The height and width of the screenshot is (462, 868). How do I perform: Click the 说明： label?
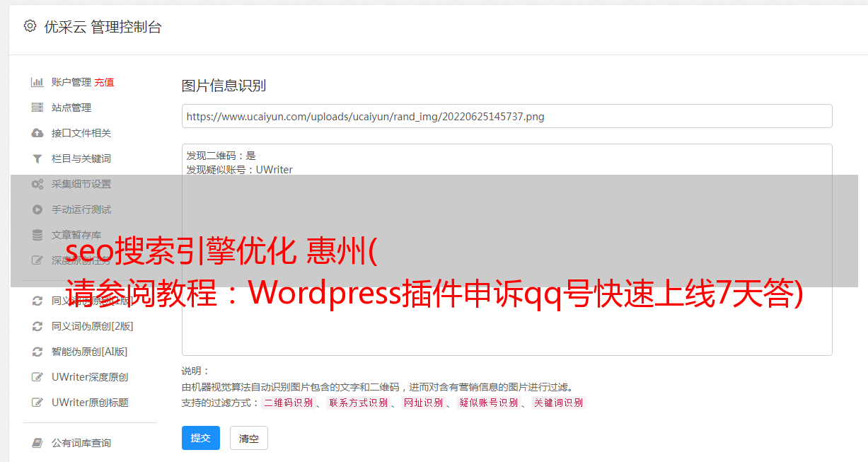click(196, 371)
